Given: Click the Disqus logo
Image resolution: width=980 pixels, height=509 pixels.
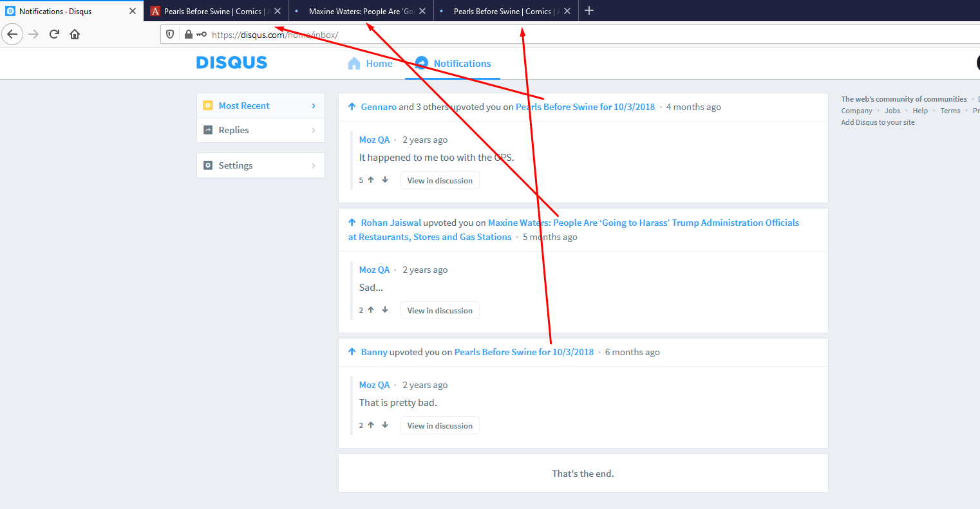Looking at the screenshot, I should (231, 62).
